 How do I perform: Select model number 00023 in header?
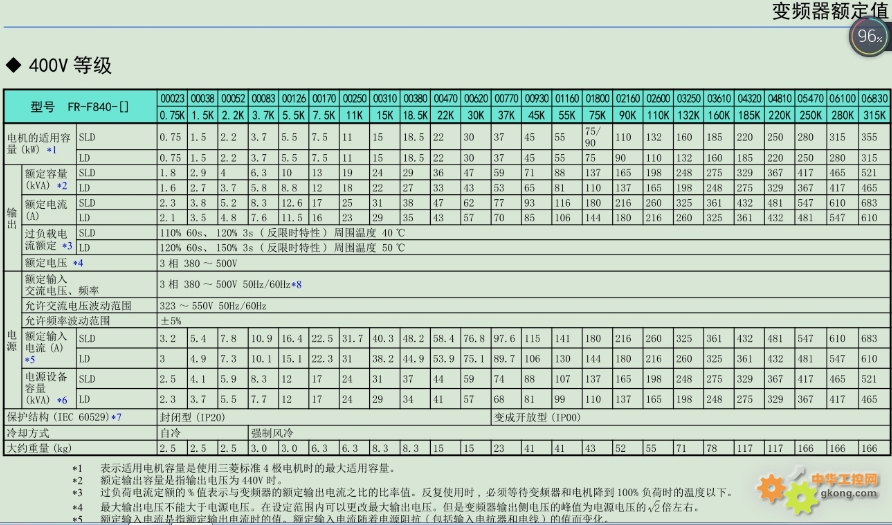pos(172,98)
